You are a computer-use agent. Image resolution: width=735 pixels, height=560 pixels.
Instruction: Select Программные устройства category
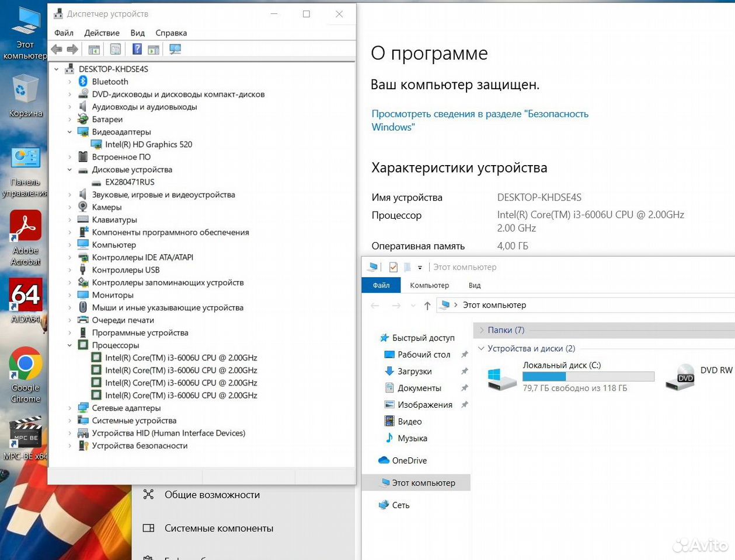(140, 332)
